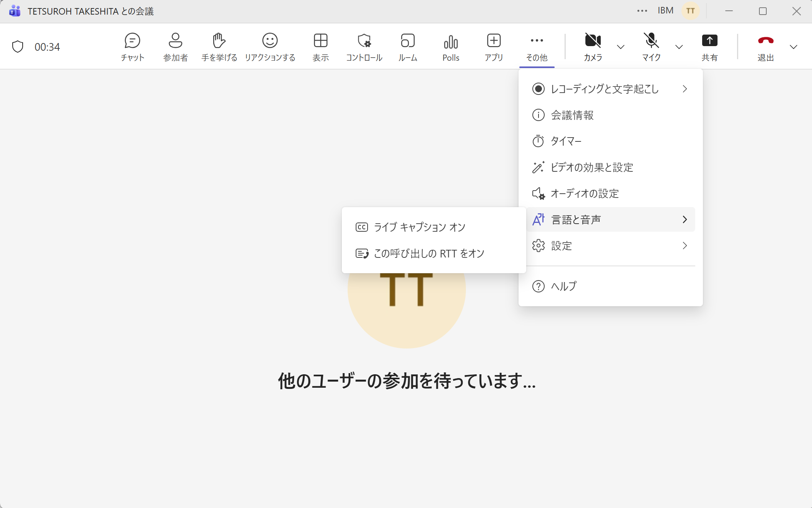
Task: Open the apps panel
Action: tap(493, 46)
